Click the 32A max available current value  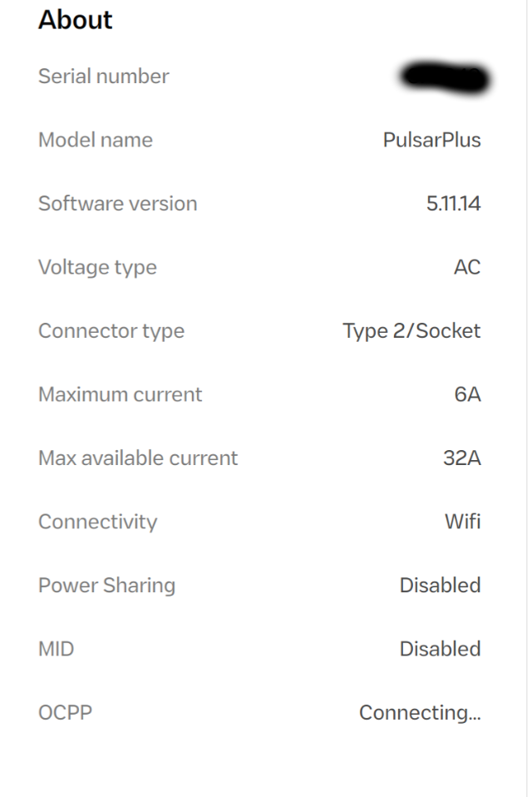(464, 458)
